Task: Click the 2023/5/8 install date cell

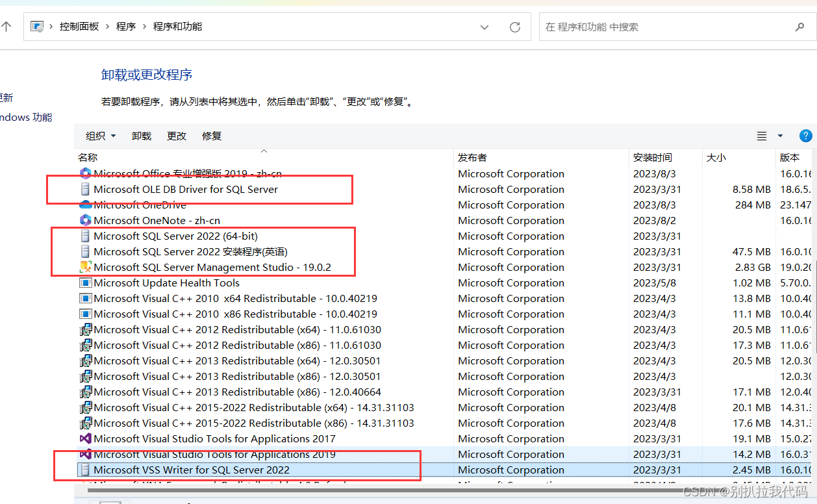Action: [x=655, y=283]
